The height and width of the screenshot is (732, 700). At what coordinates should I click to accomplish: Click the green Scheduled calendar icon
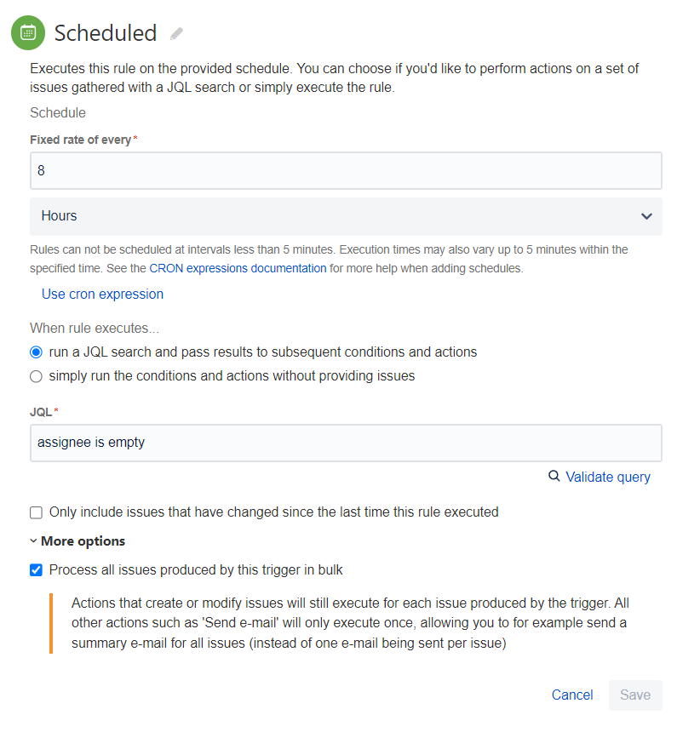(28, 33)
